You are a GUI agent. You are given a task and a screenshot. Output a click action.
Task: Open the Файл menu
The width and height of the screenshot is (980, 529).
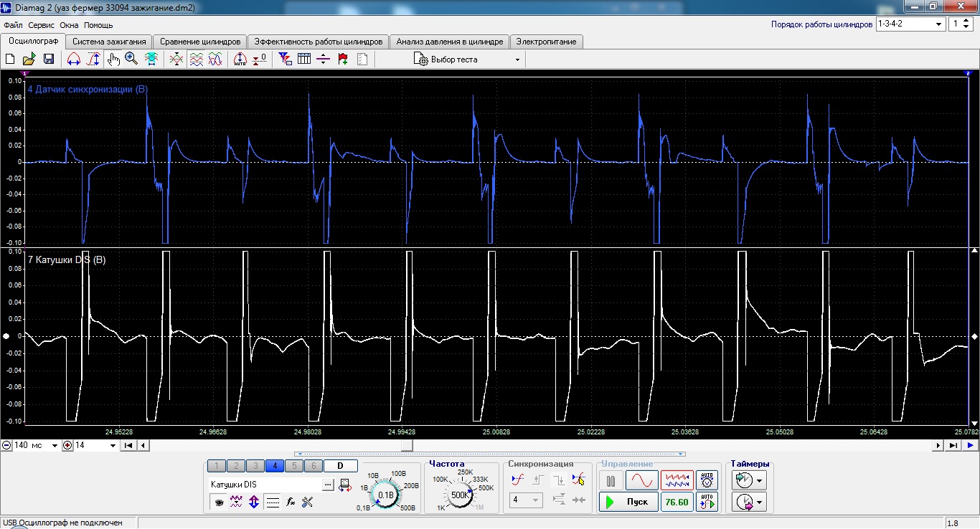tap(12, 24)
